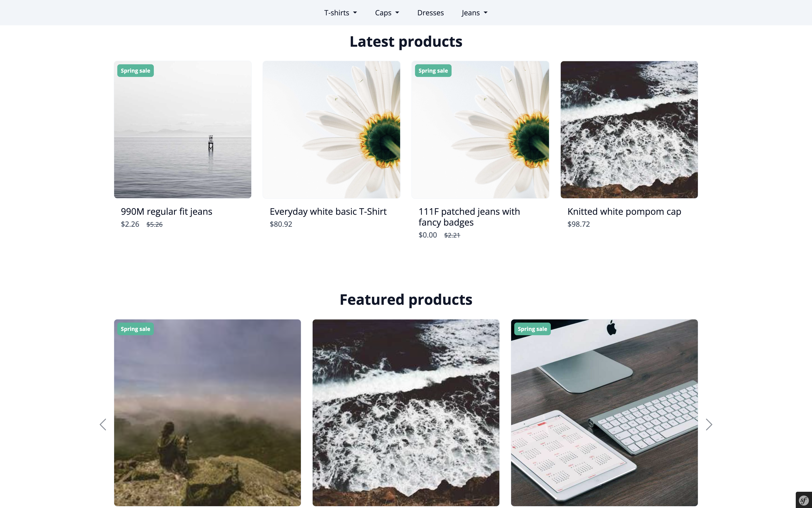Click ocean waves image of pompom cap
Image resolution: width=812 pixels, height=508 pixels.
point(629,129)
